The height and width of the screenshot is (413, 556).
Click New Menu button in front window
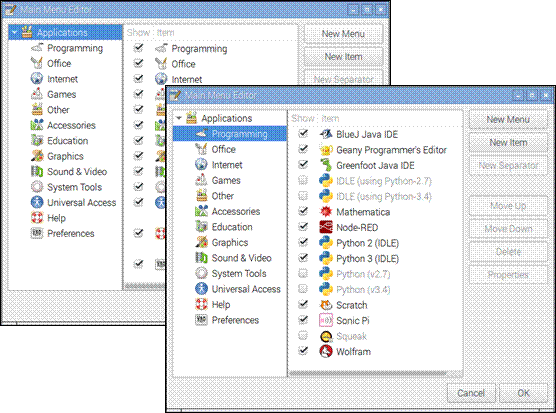point(508,119)
